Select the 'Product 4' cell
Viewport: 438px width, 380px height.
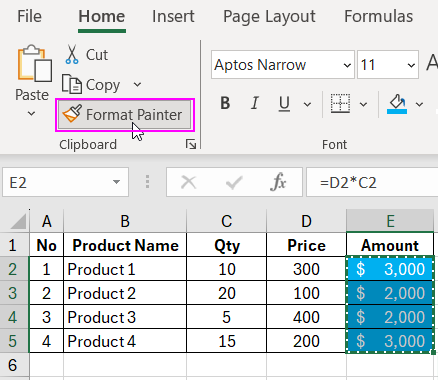point(125,341)
